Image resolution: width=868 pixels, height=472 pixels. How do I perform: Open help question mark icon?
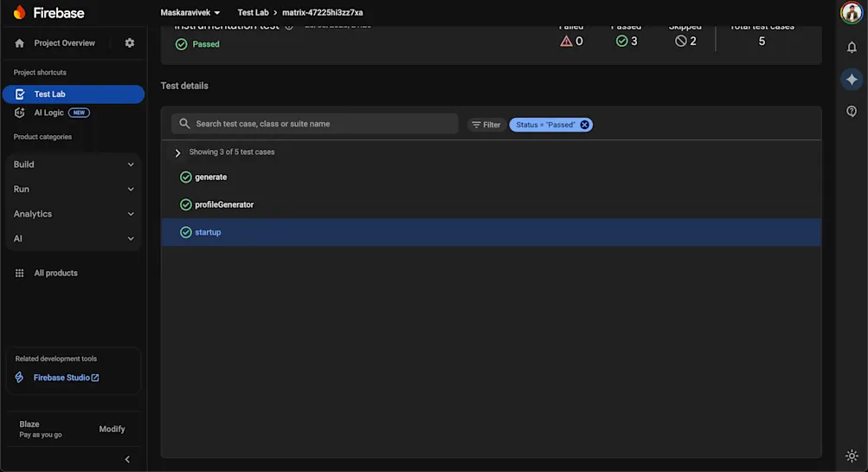(852, 112)
